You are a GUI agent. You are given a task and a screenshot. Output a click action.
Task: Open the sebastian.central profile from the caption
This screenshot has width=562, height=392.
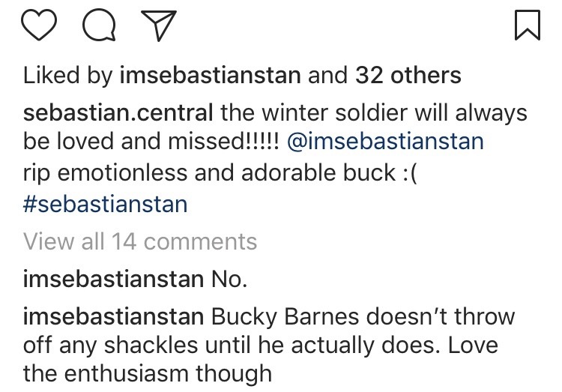(119, 115)
